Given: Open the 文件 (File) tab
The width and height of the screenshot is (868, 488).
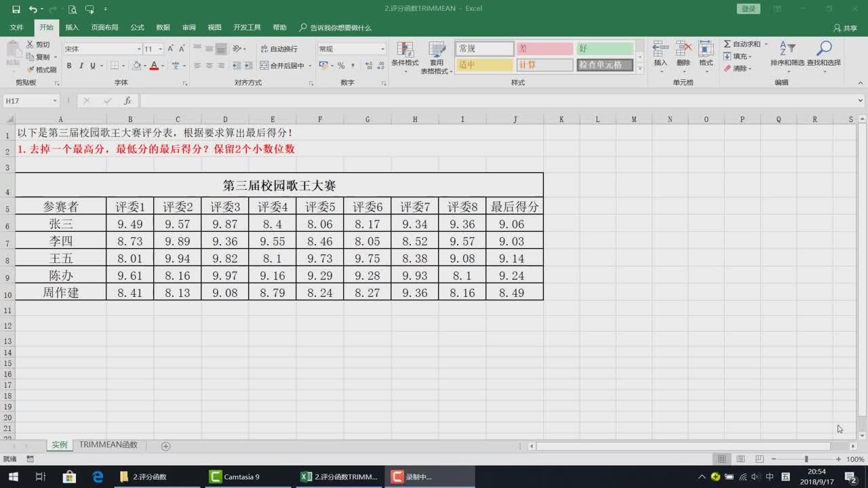Looking at the screenshot, I should point(16,28).
